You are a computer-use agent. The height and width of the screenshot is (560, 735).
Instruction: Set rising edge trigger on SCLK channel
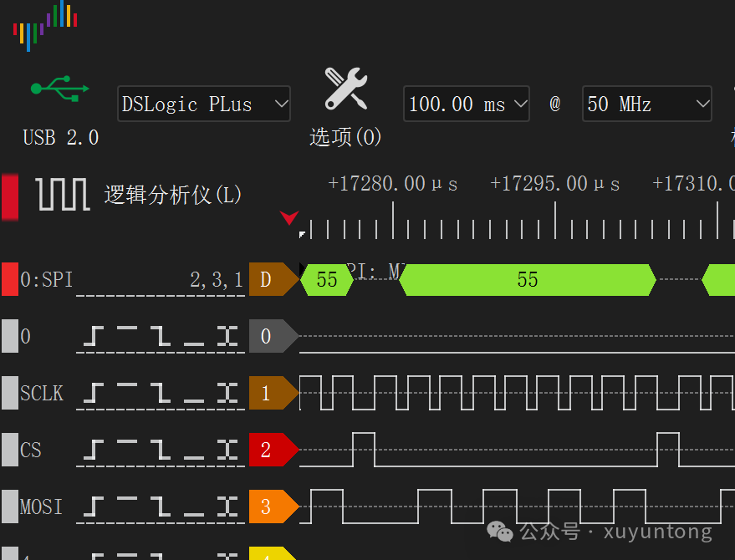(x=94, y=393)
